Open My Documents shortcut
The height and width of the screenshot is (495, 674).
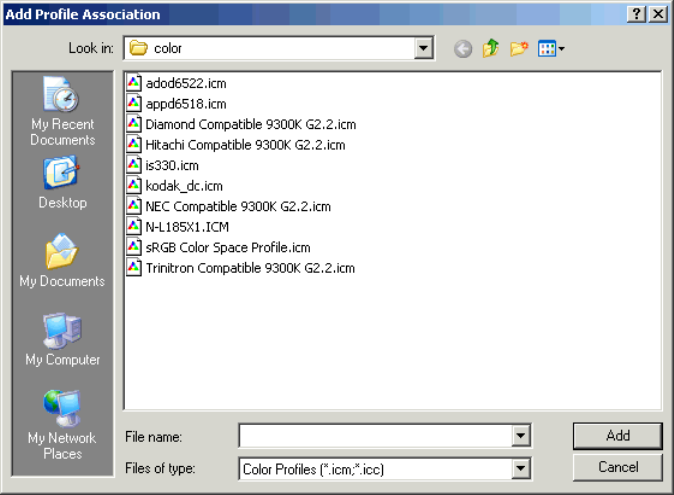pyautogui.click(x=62, y=262)
